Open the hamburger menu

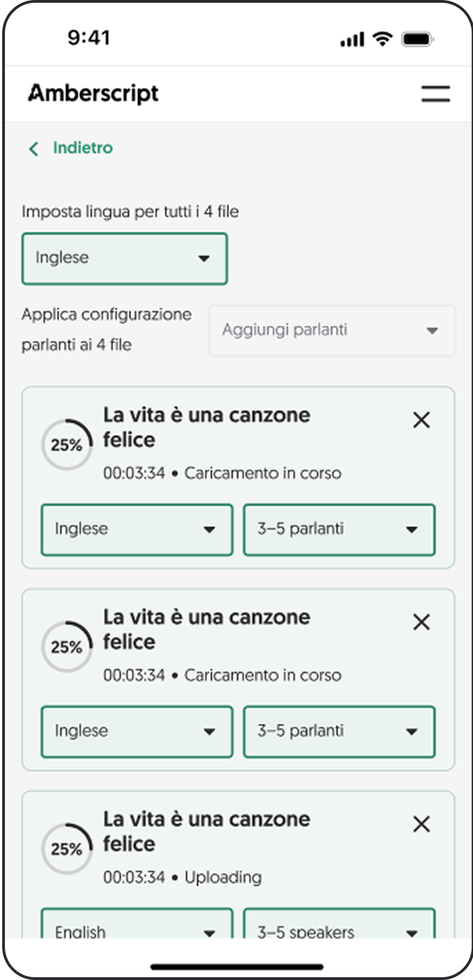tap(435, 93)
